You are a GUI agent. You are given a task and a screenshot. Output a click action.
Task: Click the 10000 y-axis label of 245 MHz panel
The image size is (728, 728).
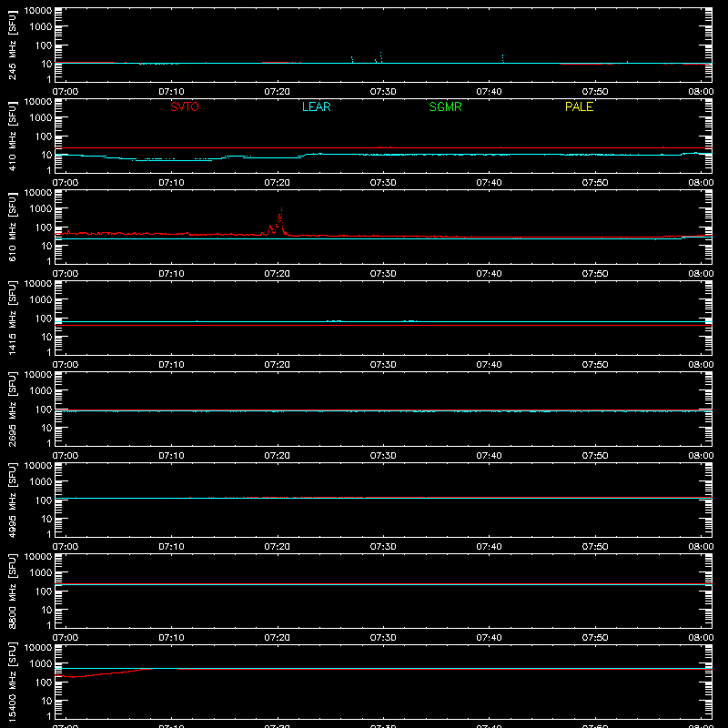pos(38,10)
